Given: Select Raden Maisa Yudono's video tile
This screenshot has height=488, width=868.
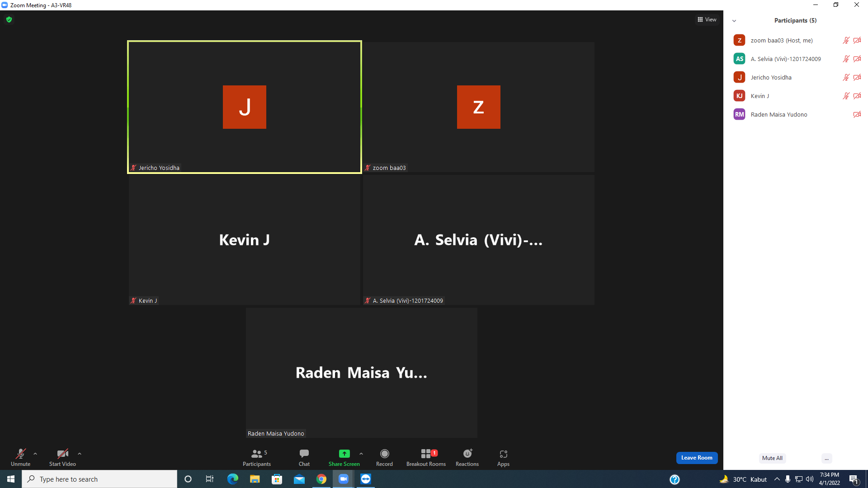Looking at the screenshot, I should click(362, 373).
